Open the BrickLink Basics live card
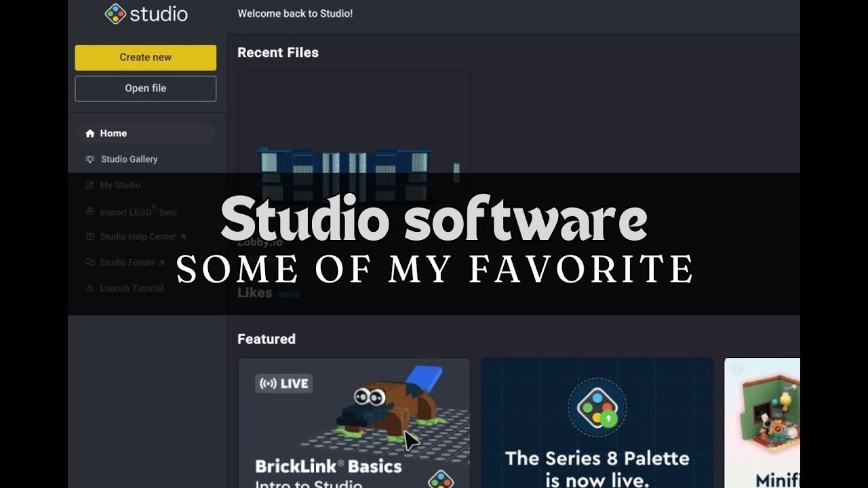 pos(354,423)
